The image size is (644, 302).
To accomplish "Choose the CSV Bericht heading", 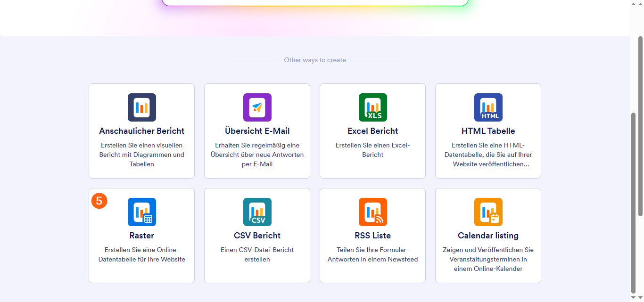I will (257, 236).
